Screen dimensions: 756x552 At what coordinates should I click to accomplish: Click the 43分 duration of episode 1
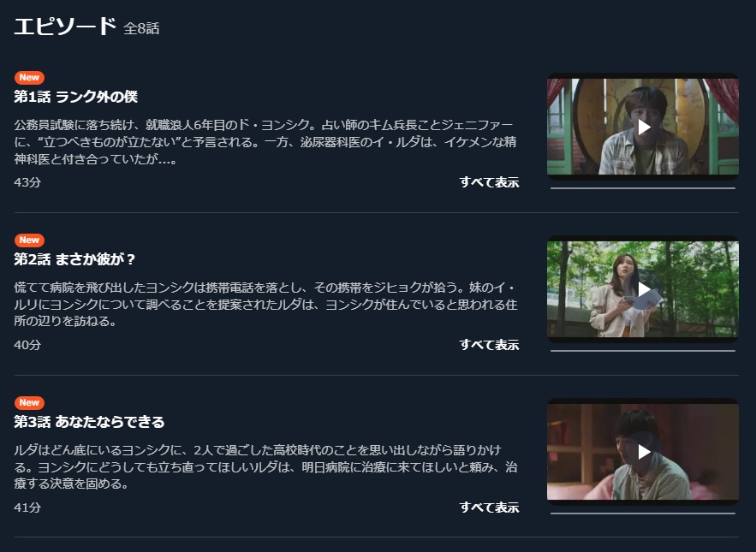27,182
